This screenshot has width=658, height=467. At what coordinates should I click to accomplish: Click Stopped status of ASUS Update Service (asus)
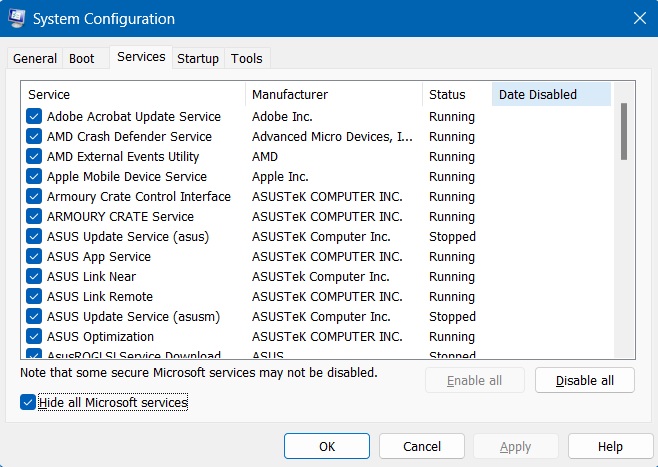click(452, 237)
